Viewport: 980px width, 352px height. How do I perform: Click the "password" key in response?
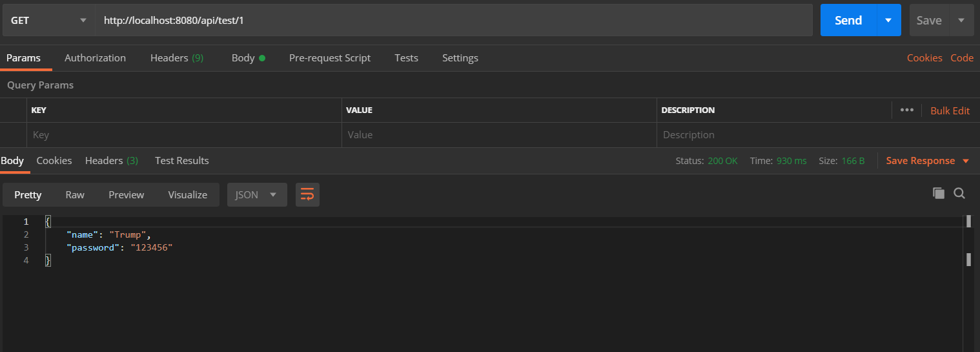tap(93, 247)
